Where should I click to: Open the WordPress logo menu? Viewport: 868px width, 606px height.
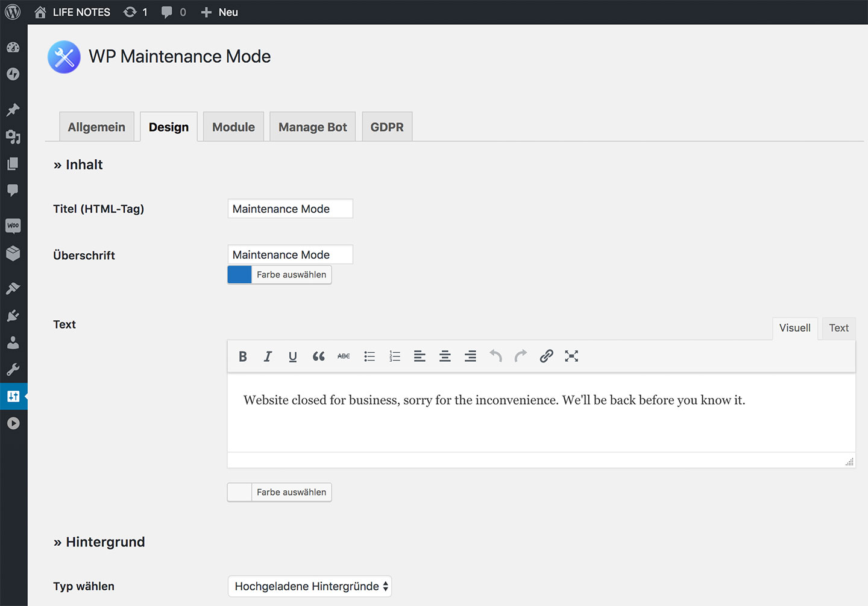[13, 11]
